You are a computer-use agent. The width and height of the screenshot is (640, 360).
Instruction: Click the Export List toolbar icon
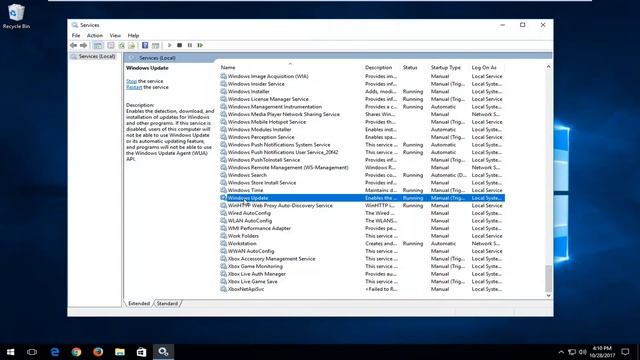pyautogui.click(x=131, y=45)
